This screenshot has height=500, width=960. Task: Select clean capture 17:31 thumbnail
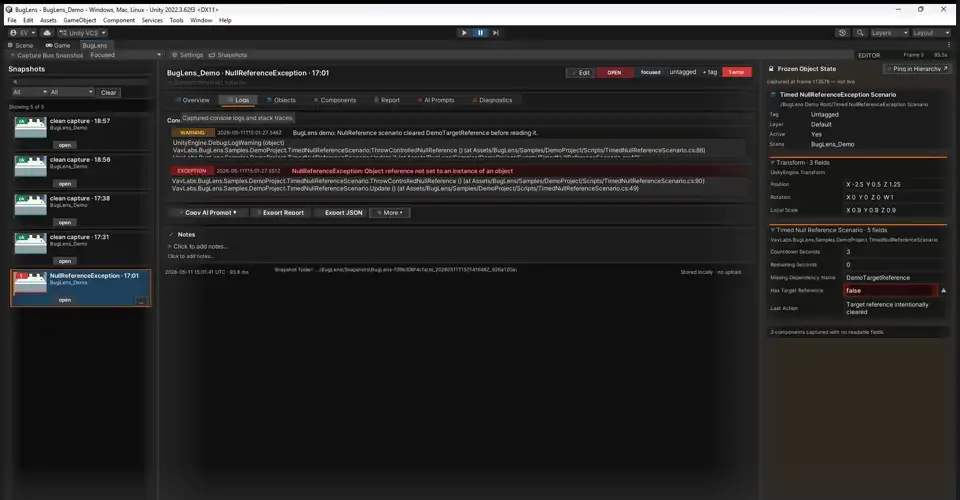(x=31, y=243)
